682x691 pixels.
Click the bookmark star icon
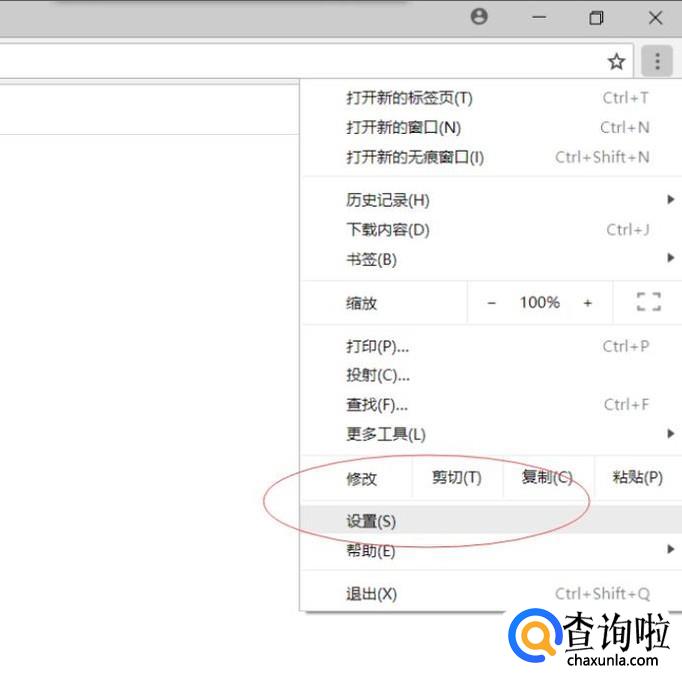[x=617, y=62]
